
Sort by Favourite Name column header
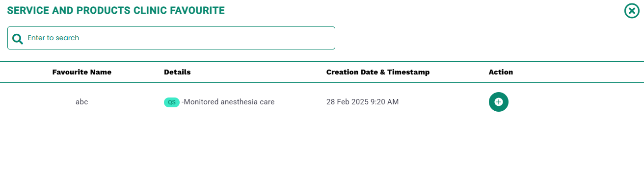pyautogui.click(x=82, y=72)
